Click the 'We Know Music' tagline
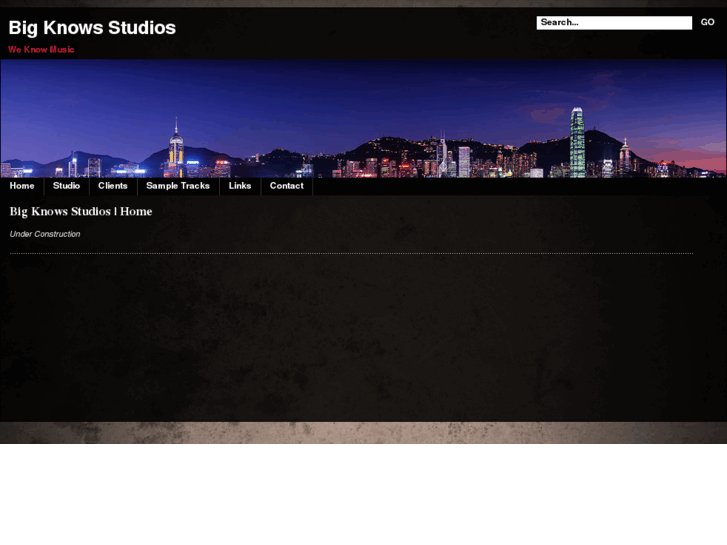The image size is (727, 545). [x=41, y=50]
